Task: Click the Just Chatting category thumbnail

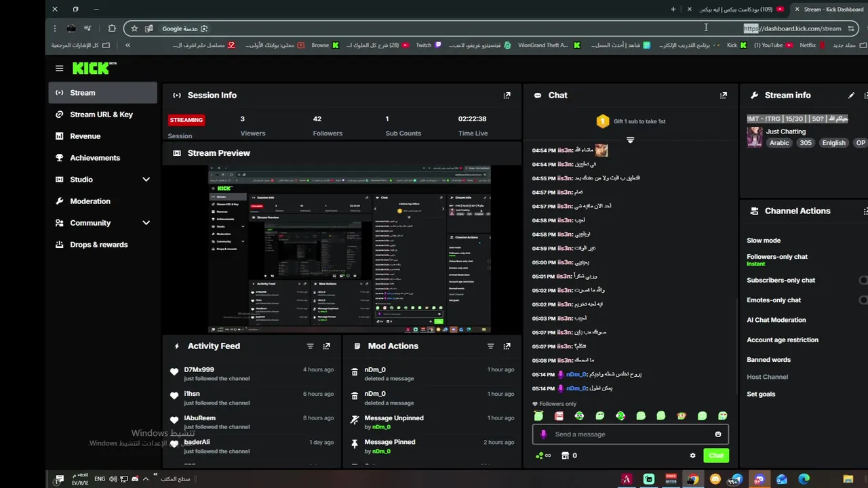Action: pos(754,137)
